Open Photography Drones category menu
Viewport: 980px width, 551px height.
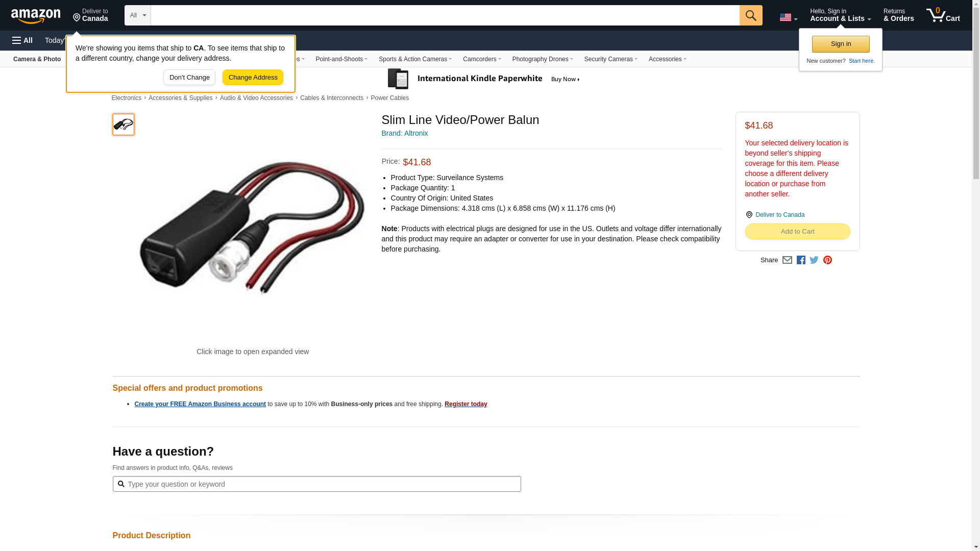(543, 59)
